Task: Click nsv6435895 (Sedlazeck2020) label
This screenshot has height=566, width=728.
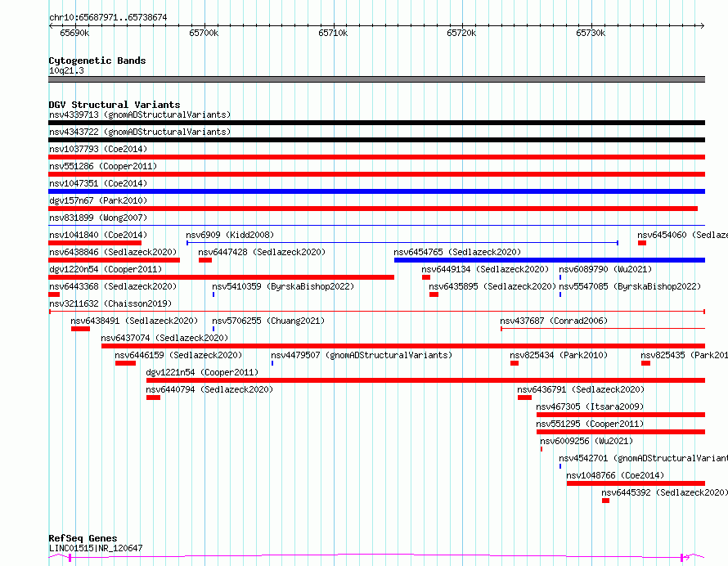Action: [x=492, y=286]
